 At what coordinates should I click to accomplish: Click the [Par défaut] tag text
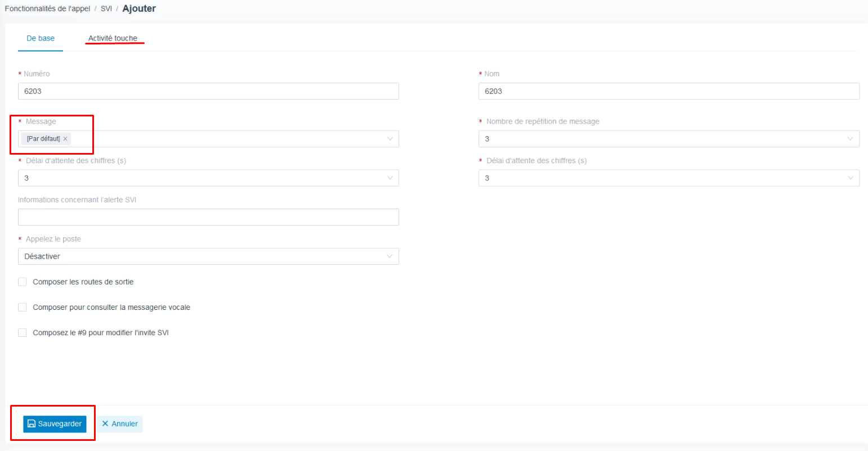click(43, 139)
